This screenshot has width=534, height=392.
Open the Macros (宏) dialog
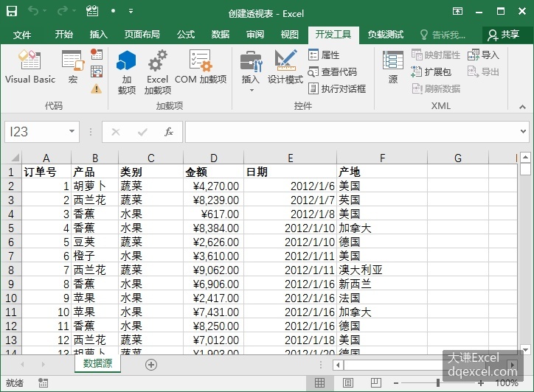click(73, 67)
